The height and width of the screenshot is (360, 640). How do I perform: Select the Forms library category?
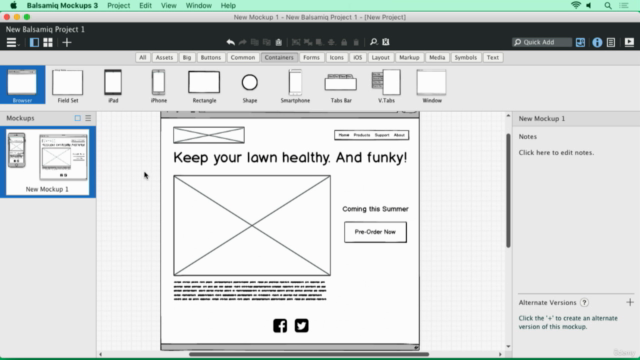click(x=311, y=58)
